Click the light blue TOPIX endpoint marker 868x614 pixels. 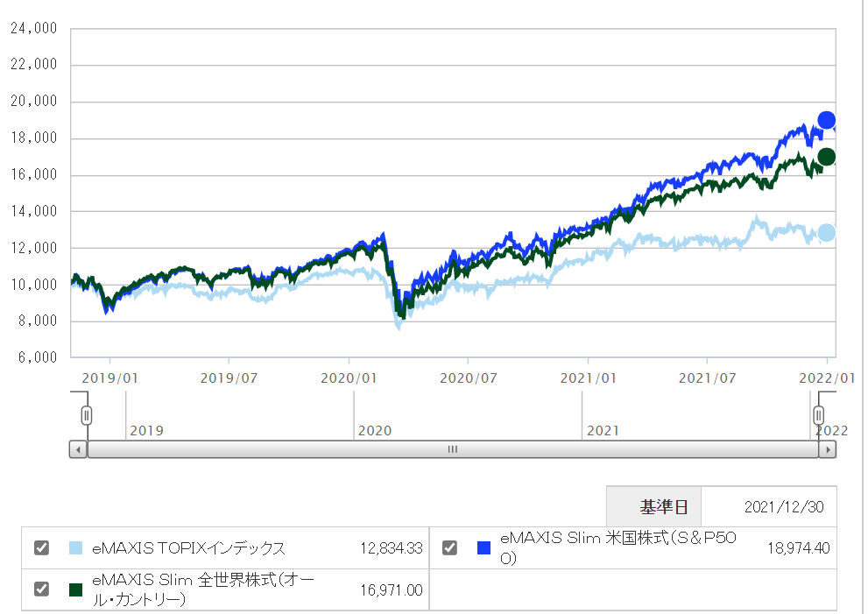827,232
